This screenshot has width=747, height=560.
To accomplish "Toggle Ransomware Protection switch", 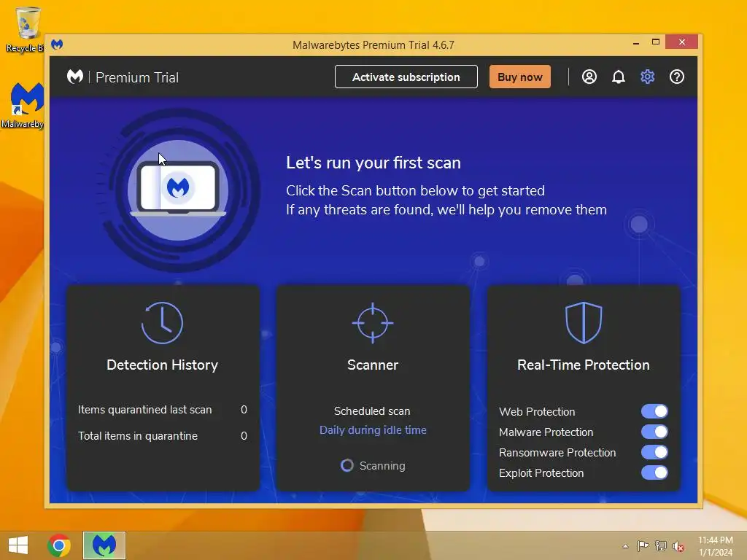I will pos(654,452).
